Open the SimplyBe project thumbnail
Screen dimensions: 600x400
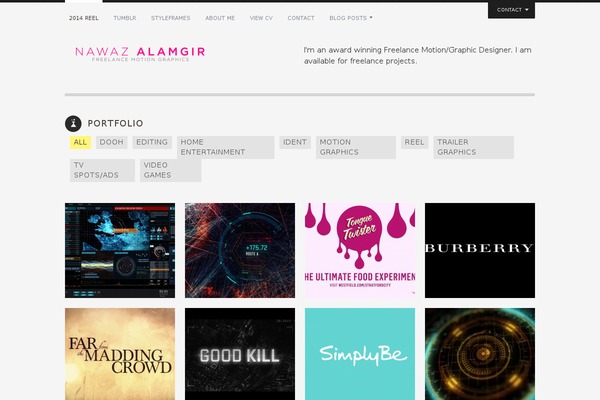point(360,354)
